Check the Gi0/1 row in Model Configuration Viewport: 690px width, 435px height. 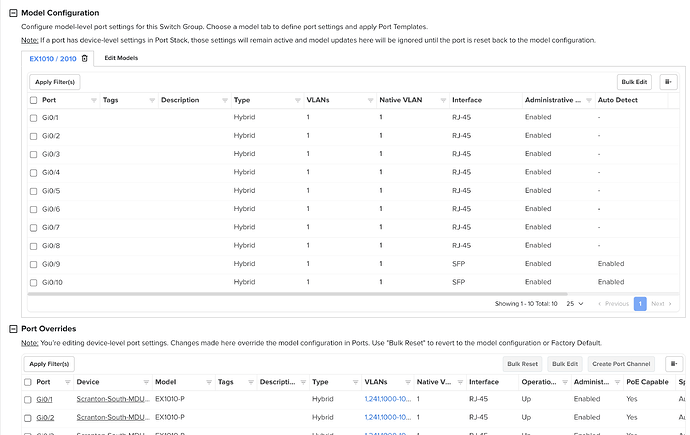coord(33,118)
